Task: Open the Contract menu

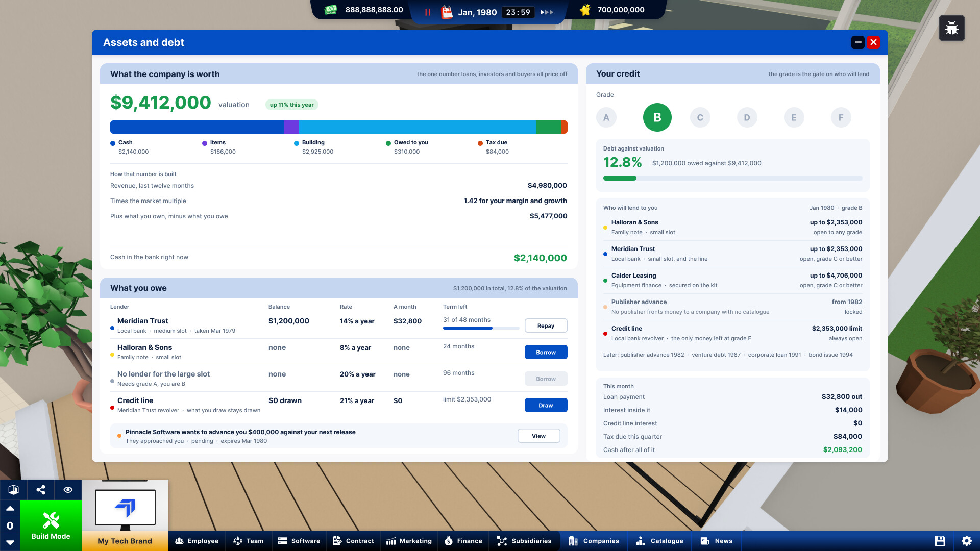Action: click(353, 541)
